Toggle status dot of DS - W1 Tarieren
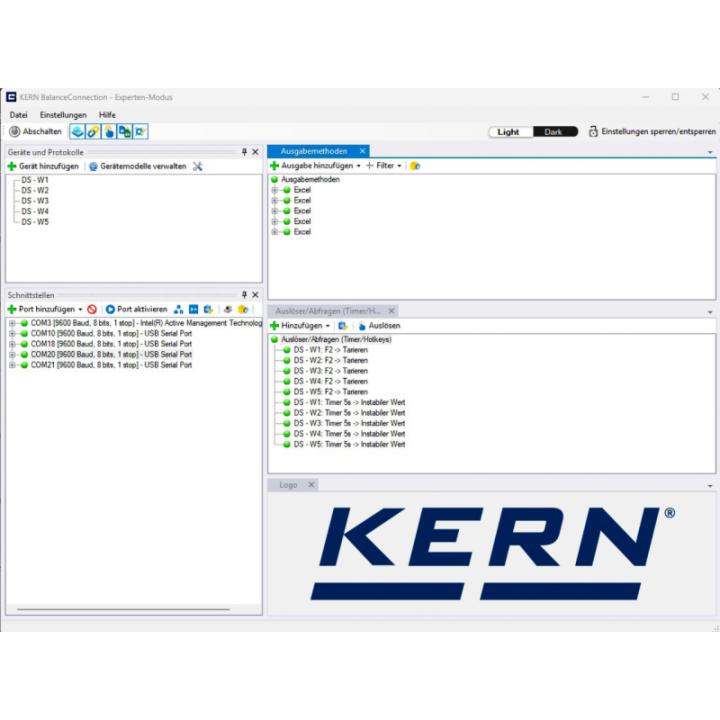720x720 pixels. coord(287,350)
